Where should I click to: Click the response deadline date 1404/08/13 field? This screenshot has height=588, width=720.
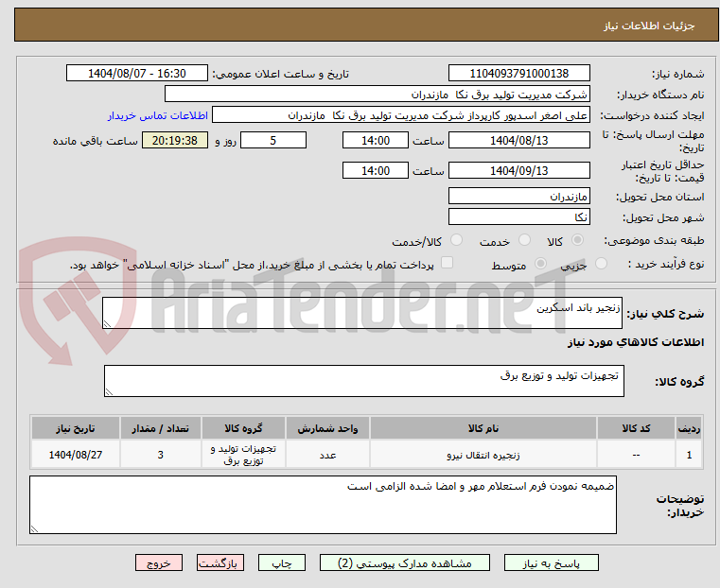518,140
